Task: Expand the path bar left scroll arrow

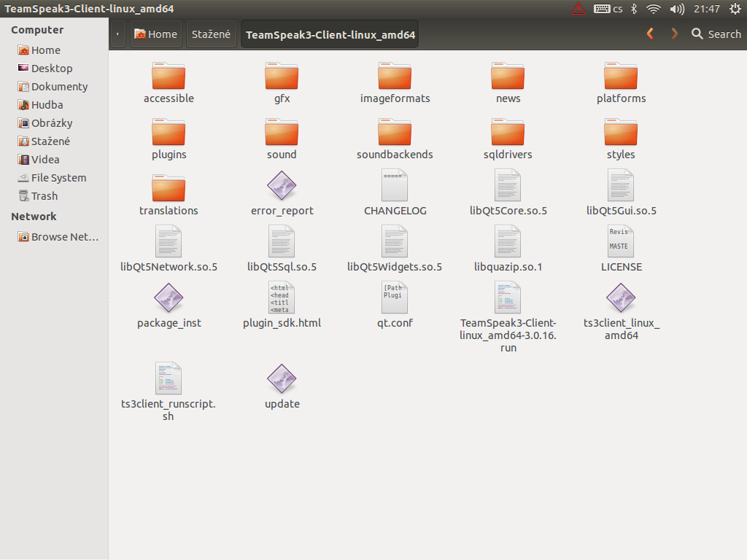Action: (117, 34)
